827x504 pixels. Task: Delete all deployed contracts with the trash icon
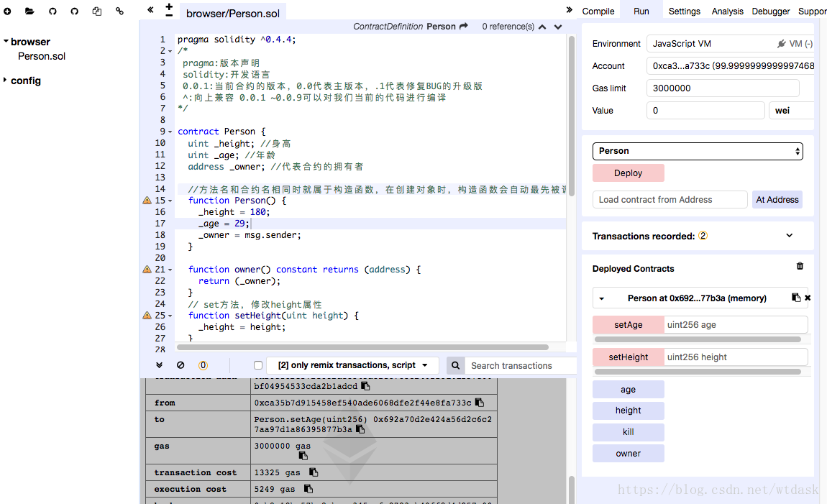pos(800,266)
